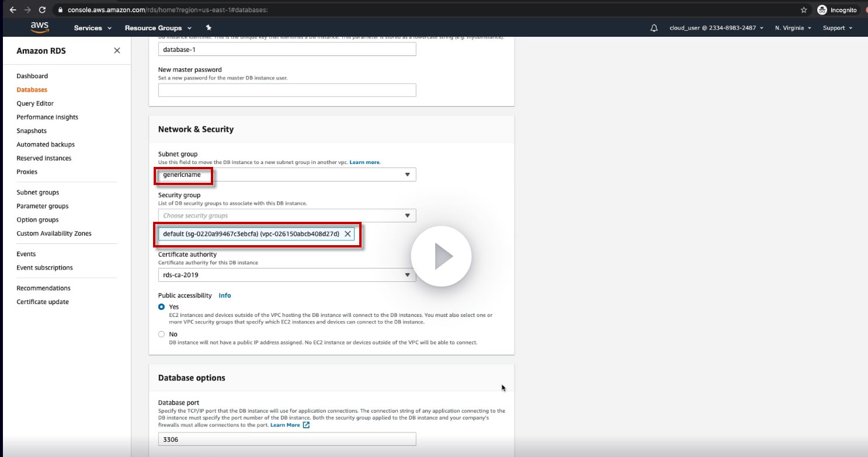Click the padlock site info icon
Image resolution: width=868 pixels, height=457 pixels.
(x=61, y=10)
